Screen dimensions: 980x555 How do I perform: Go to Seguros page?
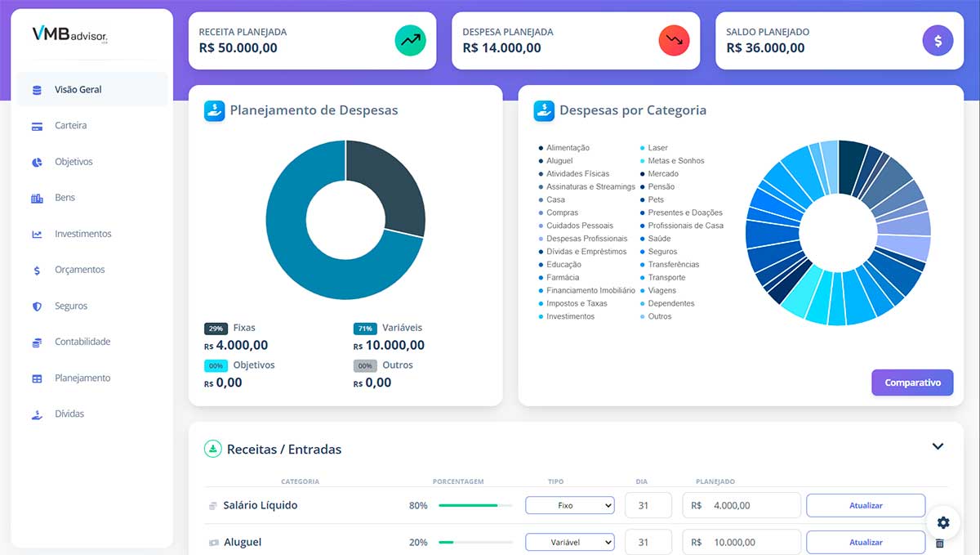(92, 306)
